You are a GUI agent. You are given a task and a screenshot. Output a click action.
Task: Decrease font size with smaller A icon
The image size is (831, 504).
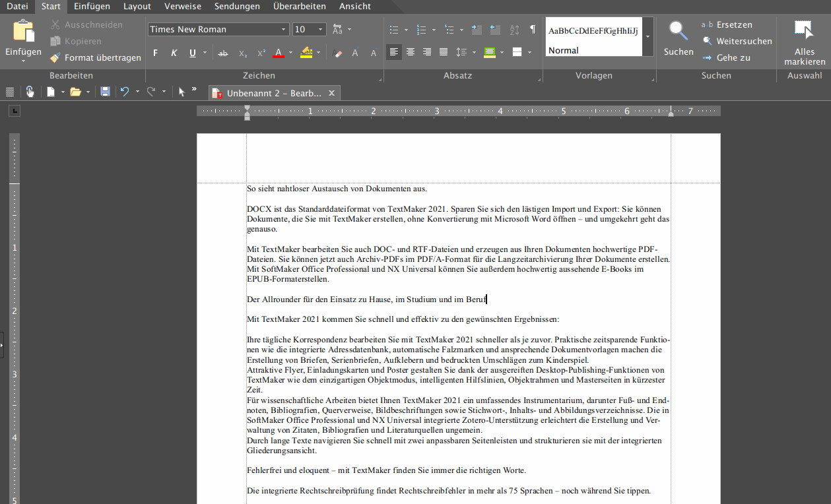pos(374,53)
